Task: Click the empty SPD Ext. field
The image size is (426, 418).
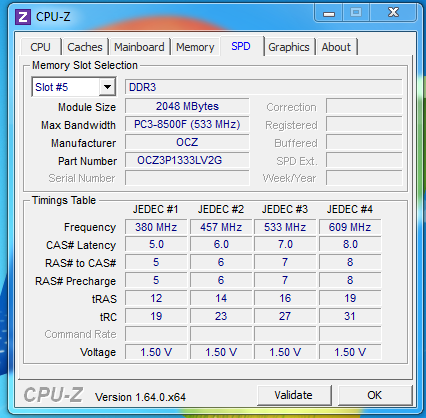Action: point(364,160)
